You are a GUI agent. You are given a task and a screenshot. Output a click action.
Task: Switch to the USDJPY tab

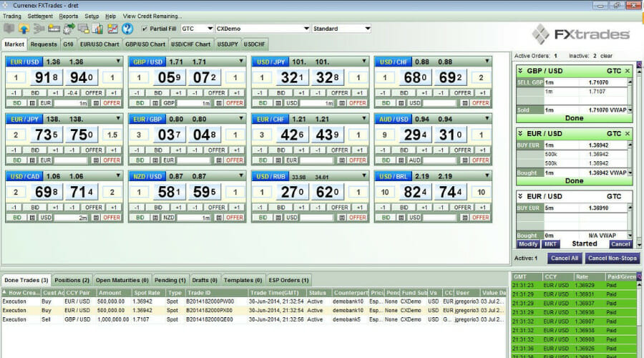(228, 44)
